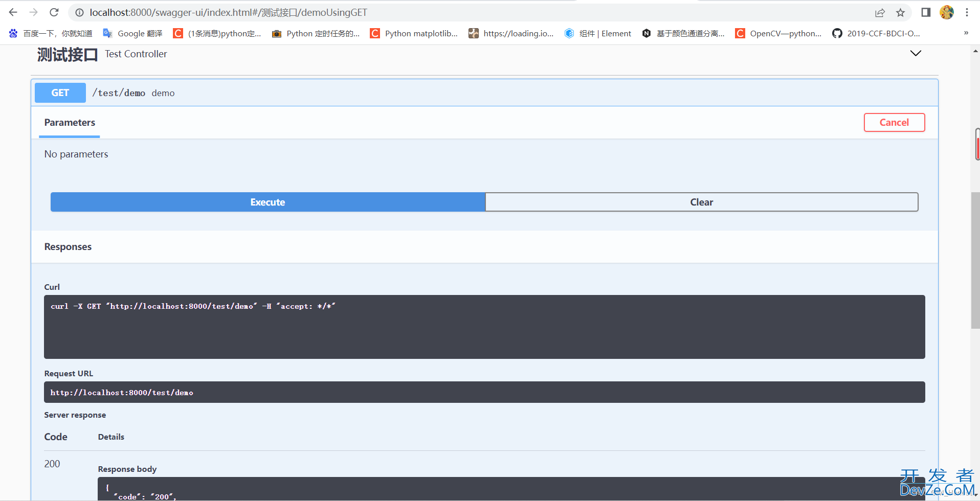Reload the Swagger UI page
Viewport: 980px width, 501px height.
(54, 12)
